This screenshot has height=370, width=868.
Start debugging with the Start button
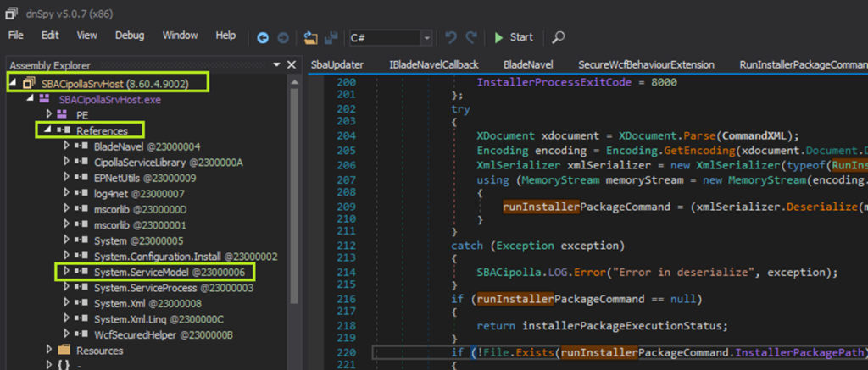(514, 37)
